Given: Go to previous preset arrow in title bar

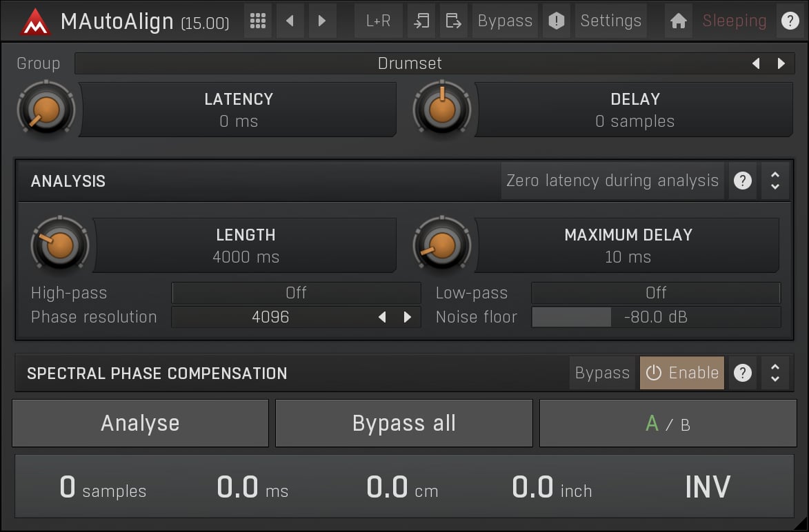Looking at the screenshot, I should (290, 21).
